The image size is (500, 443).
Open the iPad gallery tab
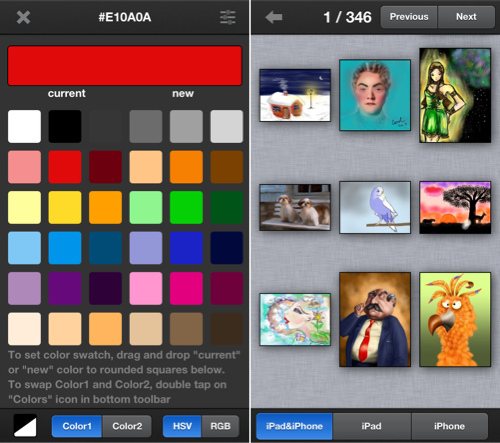click(x=372, y=426)
